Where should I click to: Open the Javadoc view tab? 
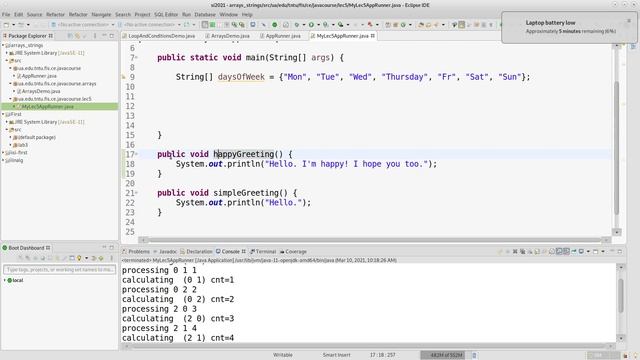165,251
